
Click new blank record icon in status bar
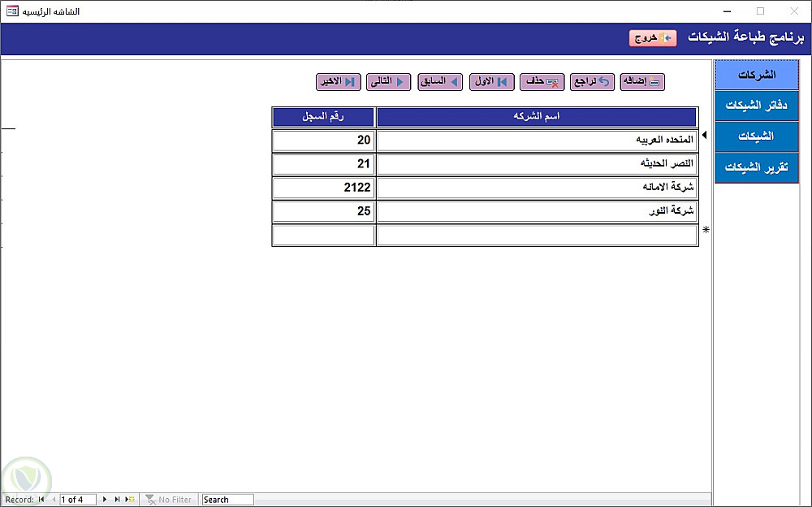(130, 500)
